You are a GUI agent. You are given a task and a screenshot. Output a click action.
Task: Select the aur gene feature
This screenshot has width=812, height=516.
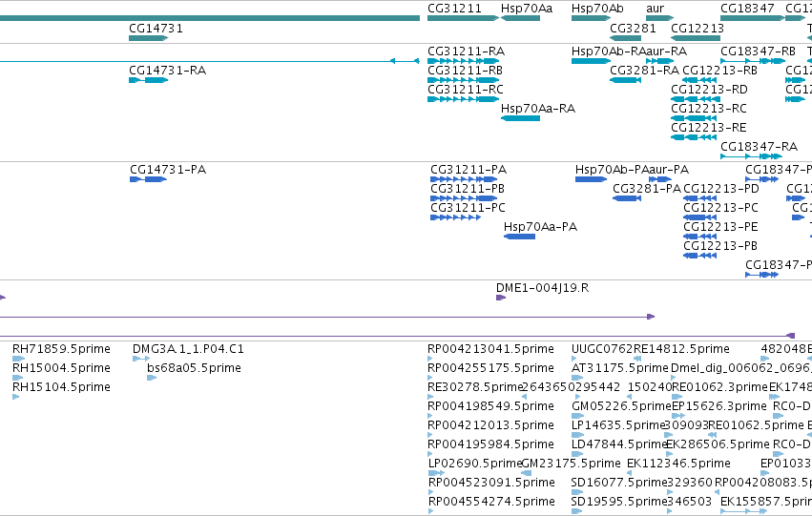659,18
